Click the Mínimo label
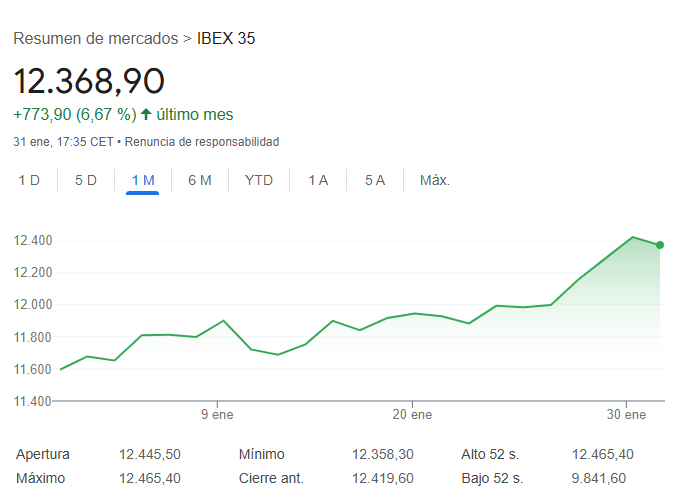 (262, 454)
